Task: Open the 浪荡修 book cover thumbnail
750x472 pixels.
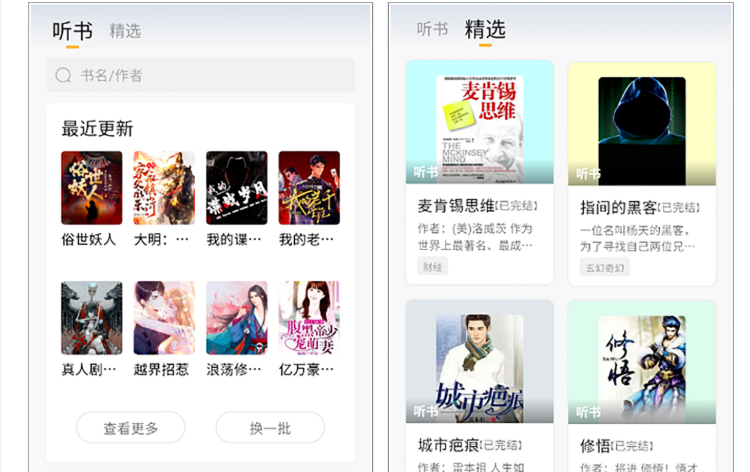Action: coord(237,318)
